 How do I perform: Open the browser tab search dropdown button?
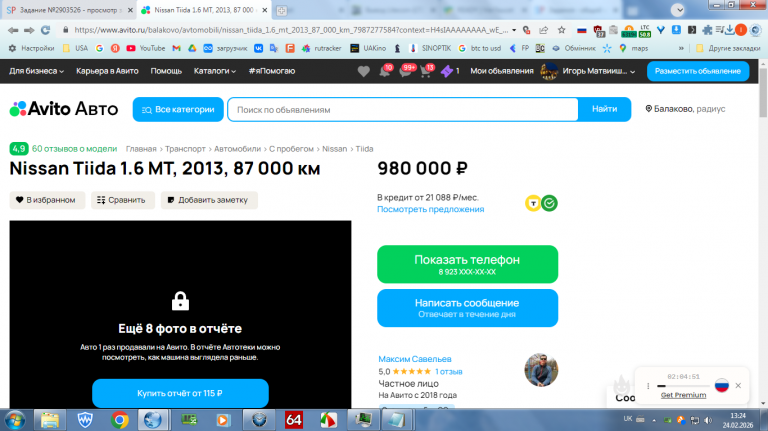(677, 10)
